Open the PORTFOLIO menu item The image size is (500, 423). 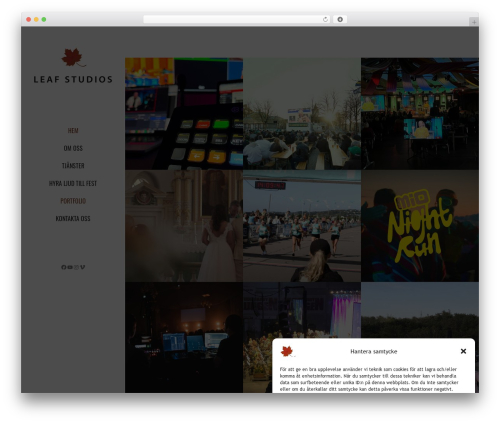(73, 201)
